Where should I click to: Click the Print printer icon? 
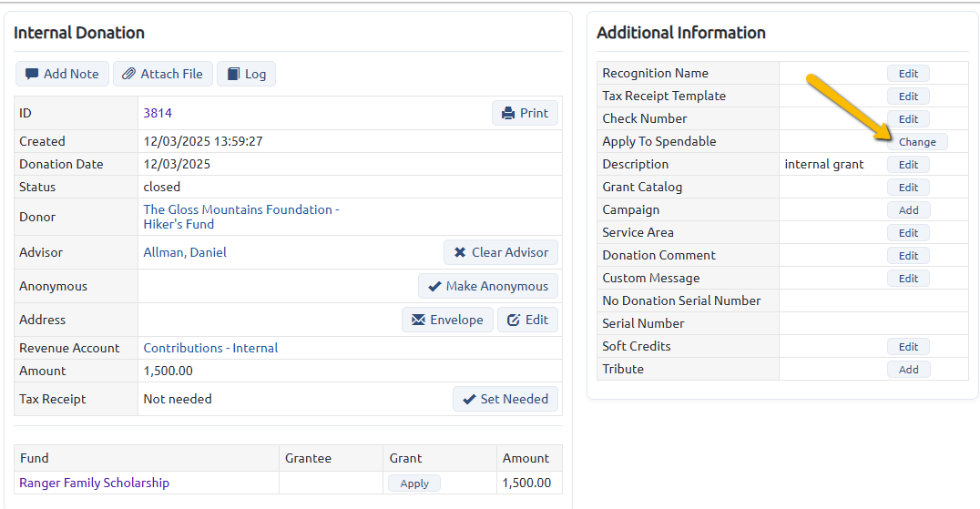pos(509,113)
